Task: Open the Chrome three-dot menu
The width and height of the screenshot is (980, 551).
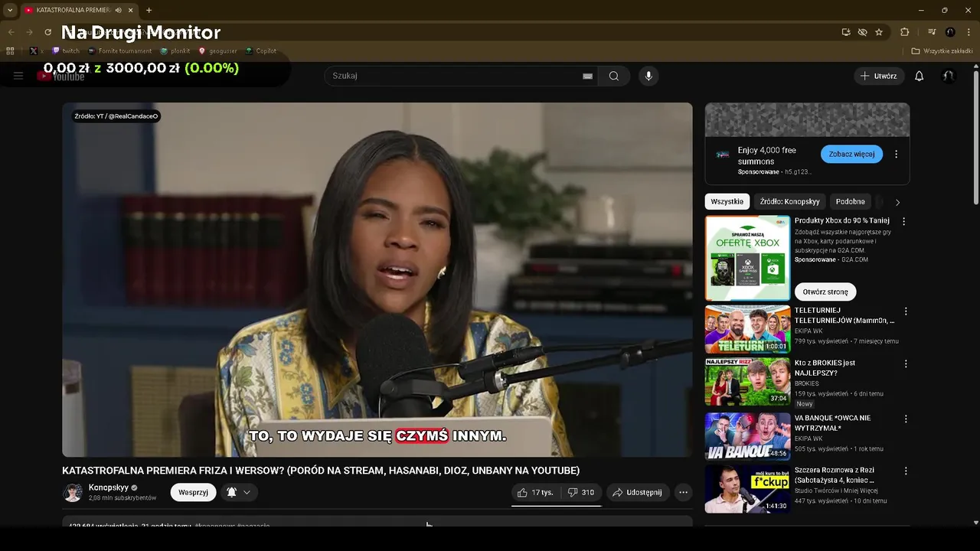Action: click(x=969, y=32)
